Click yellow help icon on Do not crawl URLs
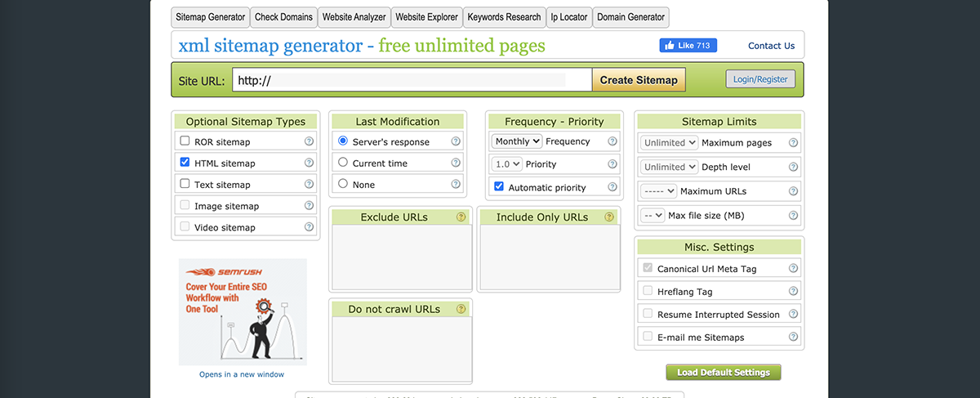Screen dimensions: 980x398 461,309
